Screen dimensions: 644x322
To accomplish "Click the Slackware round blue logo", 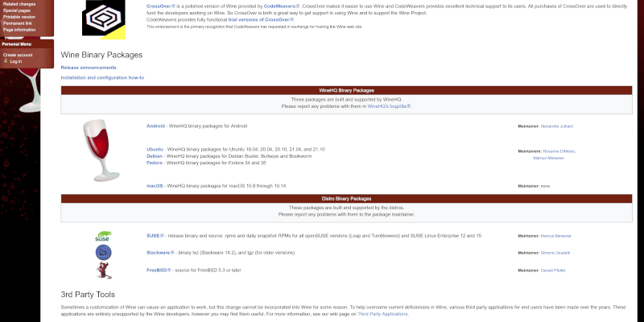I will [x=104, y=253].
